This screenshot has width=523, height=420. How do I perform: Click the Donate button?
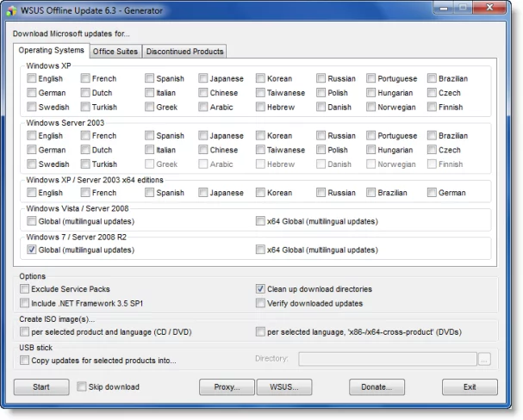(377, 387)
